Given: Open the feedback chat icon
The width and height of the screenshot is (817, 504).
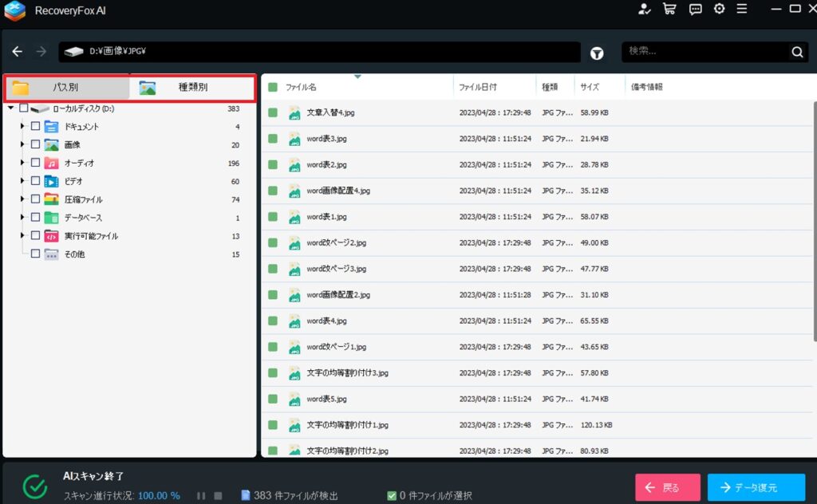Looking at the screenshot, I should click(x=695, y=9).
